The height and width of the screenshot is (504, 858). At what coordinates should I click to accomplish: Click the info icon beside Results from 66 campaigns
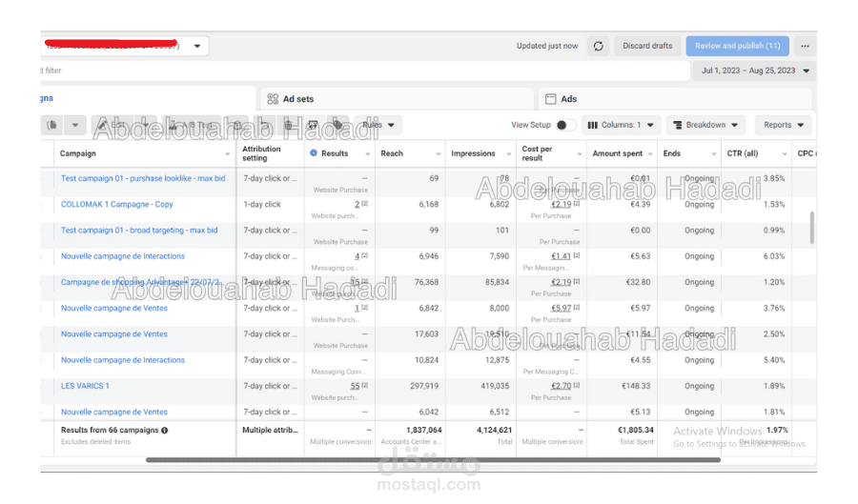tap(164, 431)
